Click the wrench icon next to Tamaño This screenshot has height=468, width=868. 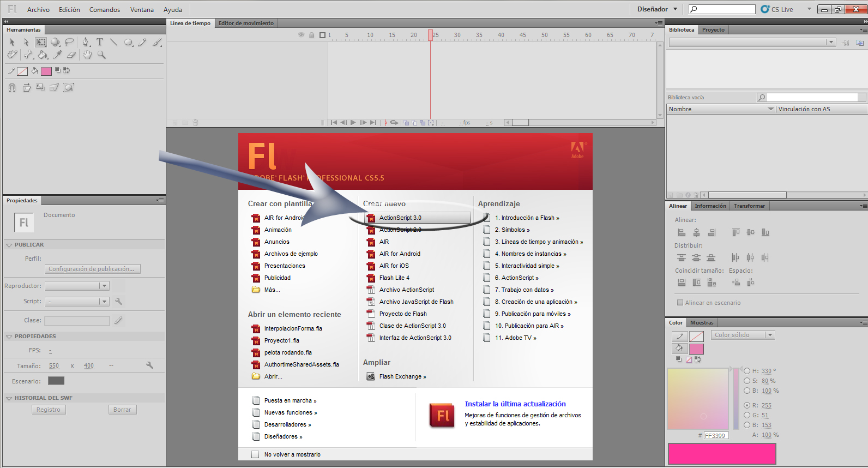[149, 365]
